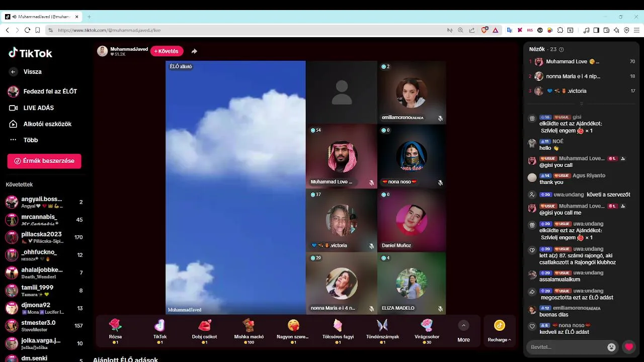The width and height of the screenshot is (644, 362).
Task: Open the empty guest placeholder tile
Action: (341, 93)
